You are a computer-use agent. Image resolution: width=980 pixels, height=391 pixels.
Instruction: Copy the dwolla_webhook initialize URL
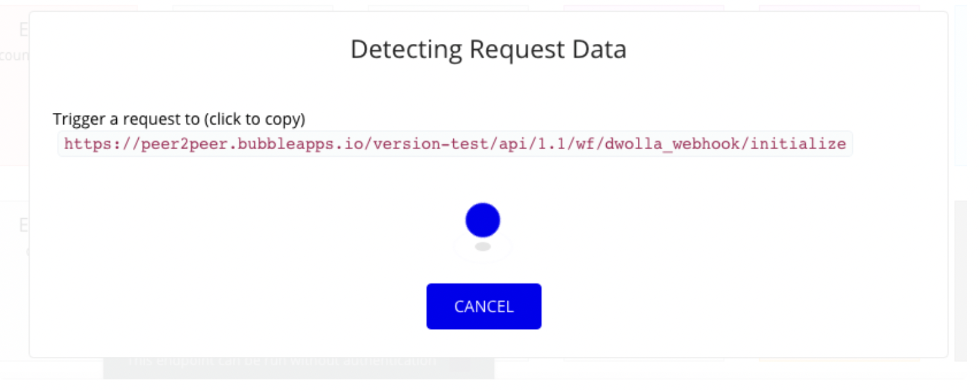pos(455,144)
